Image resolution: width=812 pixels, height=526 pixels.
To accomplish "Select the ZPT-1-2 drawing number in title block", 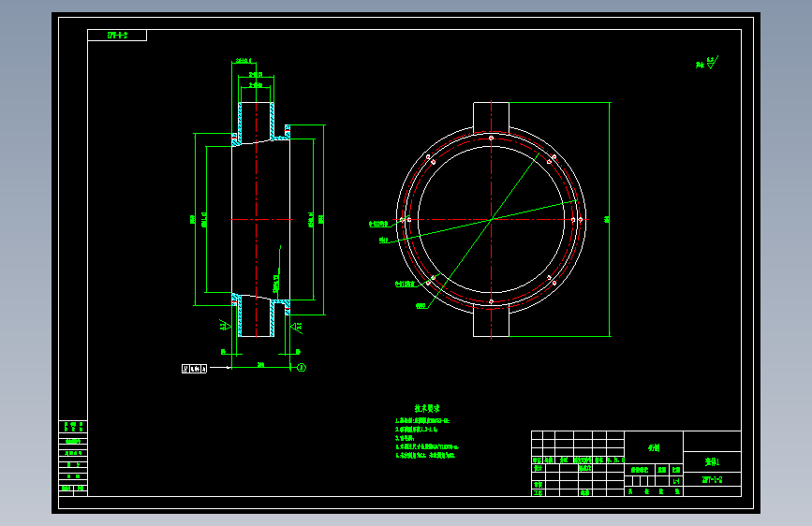I will pos(712,480).
